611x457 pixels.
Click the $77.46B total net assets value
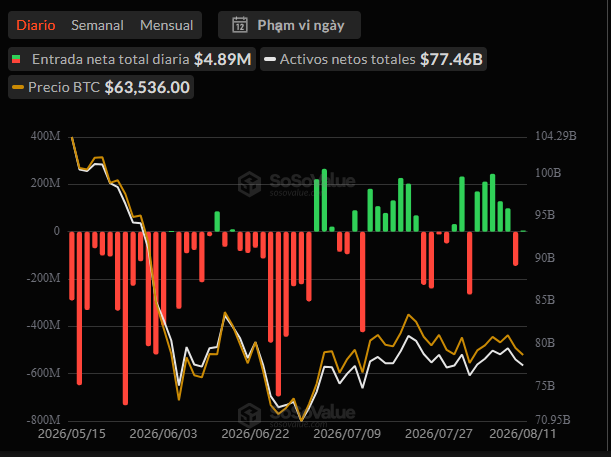[x=451, y=59]
